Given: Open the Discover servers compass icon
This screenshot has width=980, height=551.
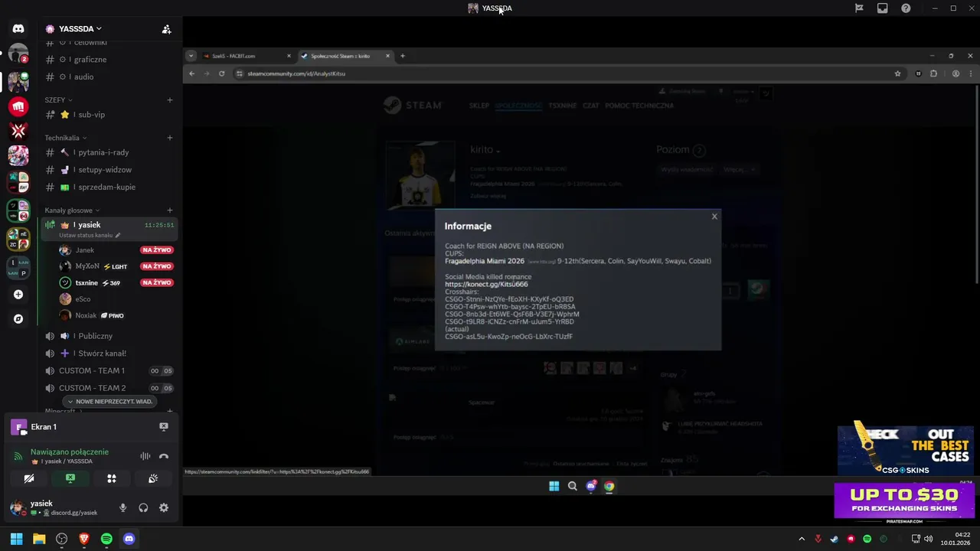Looking at the screenshot, I should coord(18,319).
